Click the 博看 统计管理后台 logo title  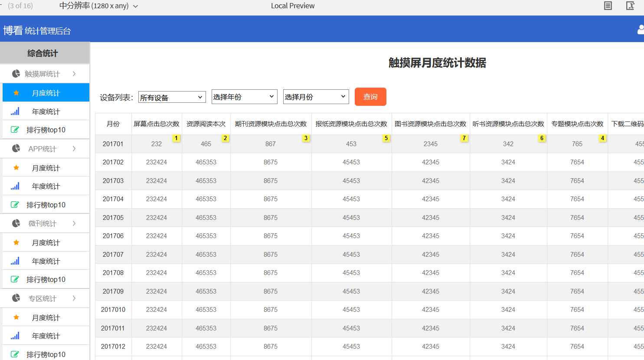click(37, 30)
